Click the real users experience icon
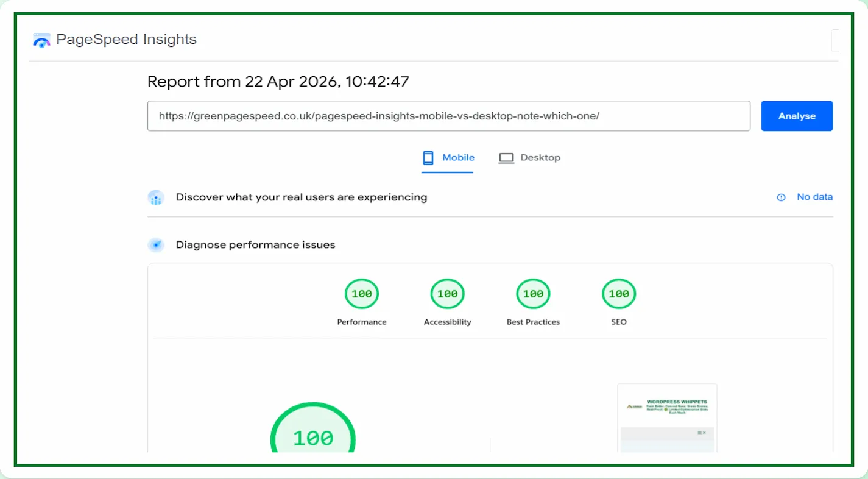Viewport: 868px width, 479px height. [156, 197]
